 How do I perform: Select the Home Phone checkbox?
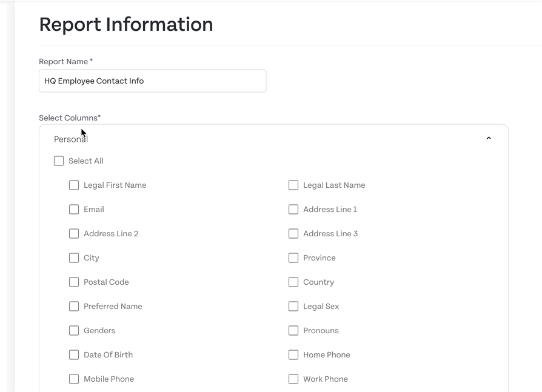(x=293, y=354)
